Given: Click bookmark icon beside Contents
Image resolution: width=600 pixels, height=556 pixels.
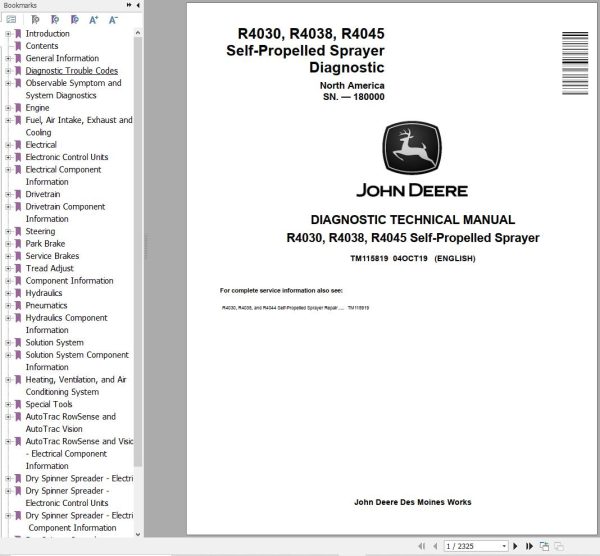Looking at the screenshot, I should click(18, 46).
